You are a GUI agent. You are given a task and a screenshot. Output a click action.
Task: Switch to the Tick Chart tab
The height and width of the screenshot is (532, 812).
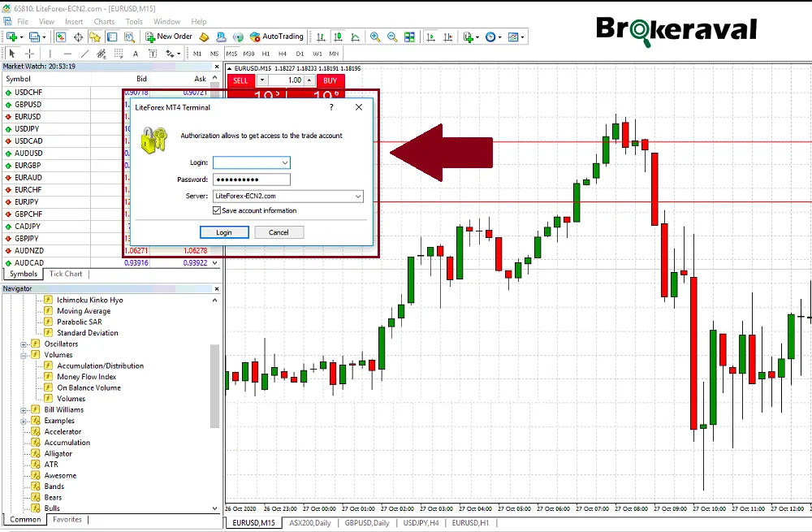pyautogui.click(x=66, y=274)
